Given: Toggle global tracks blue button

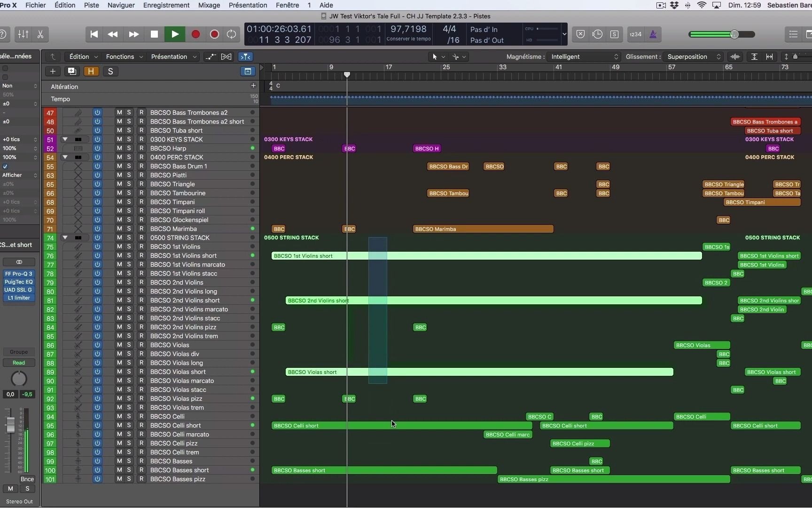Looking at the screenshot, I should click(x=248, y=71).
